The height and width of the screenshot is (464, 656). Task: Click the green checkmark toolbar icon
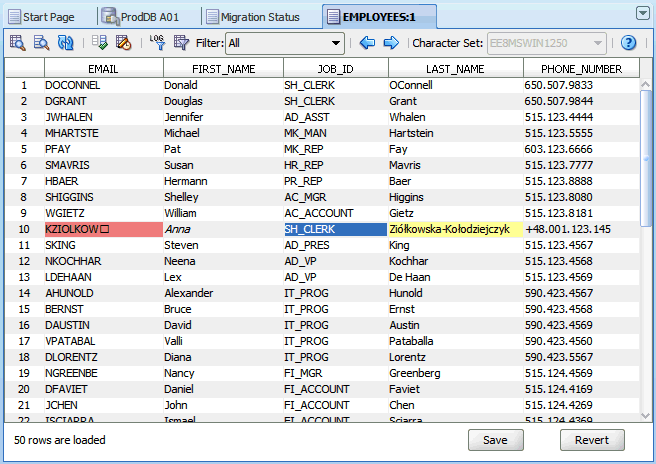pyautogui.click(x=99, y=43)
